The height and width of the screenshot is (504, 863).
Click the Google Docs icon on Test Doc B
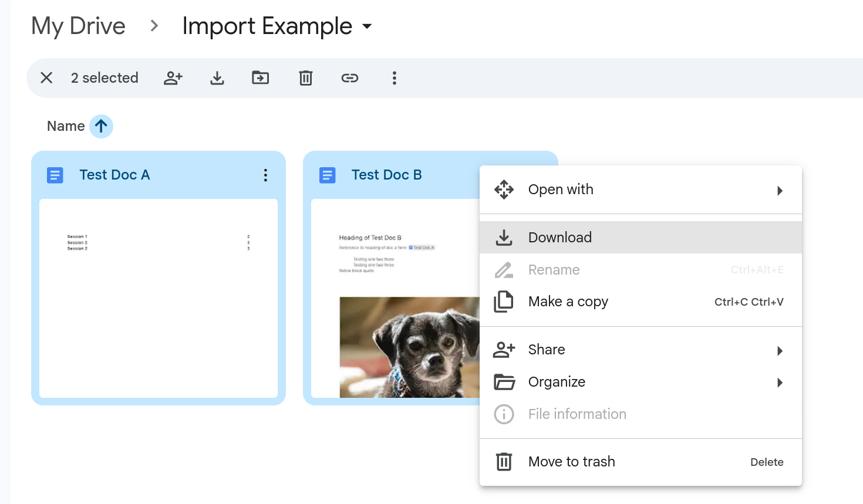click(327, 174)
